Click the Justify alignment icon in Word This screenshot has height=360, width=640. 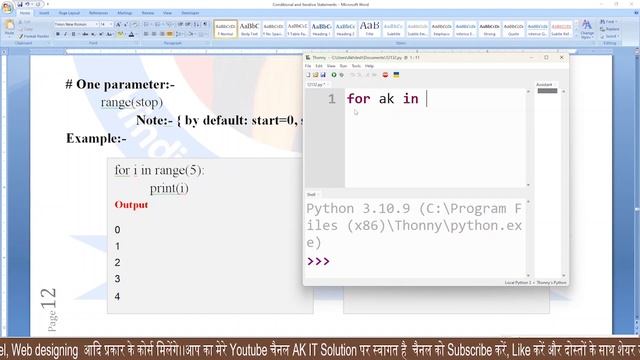tap(169, 34)
